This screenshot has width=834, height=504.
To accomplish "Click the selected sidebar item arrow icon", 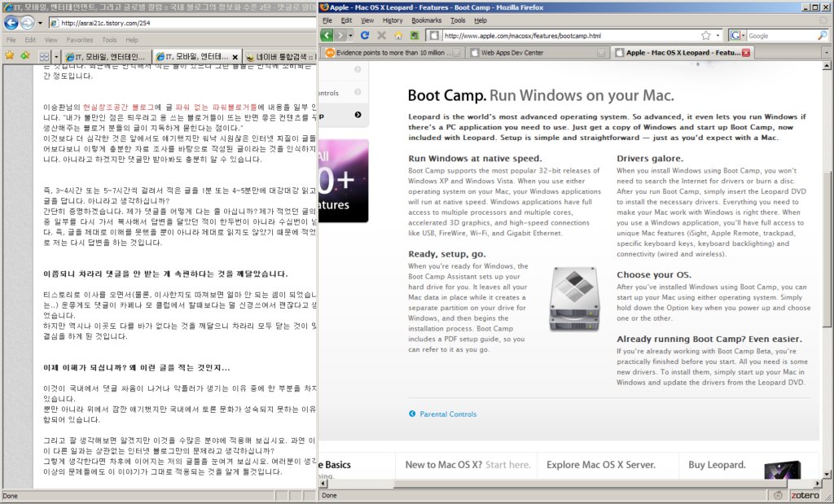I will 358,115.
